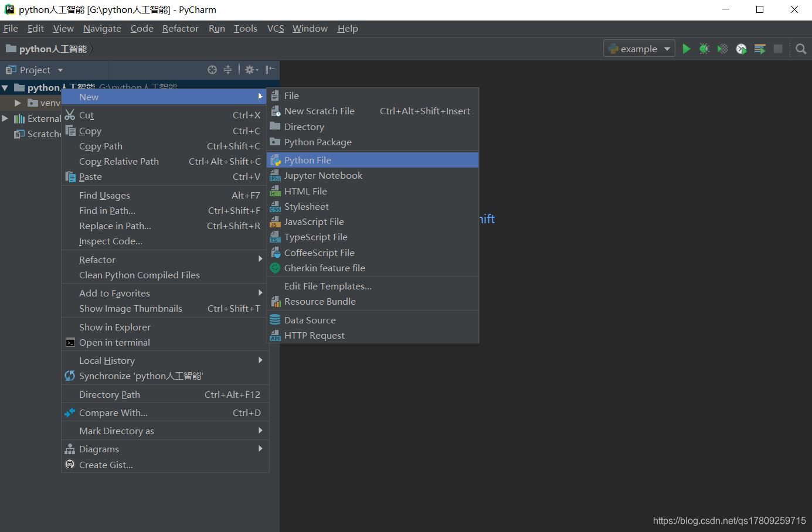The height and width of the screenshot is (532, 812).
Task: Click the gray Stop button
Action: 778,49
